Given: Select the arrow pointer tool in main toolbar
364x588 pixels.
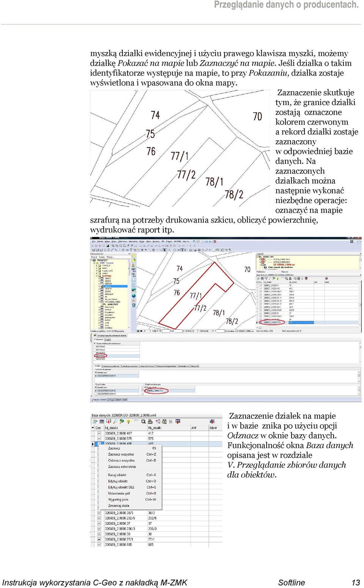Looking at the screenshot, I should pos(165,250).
